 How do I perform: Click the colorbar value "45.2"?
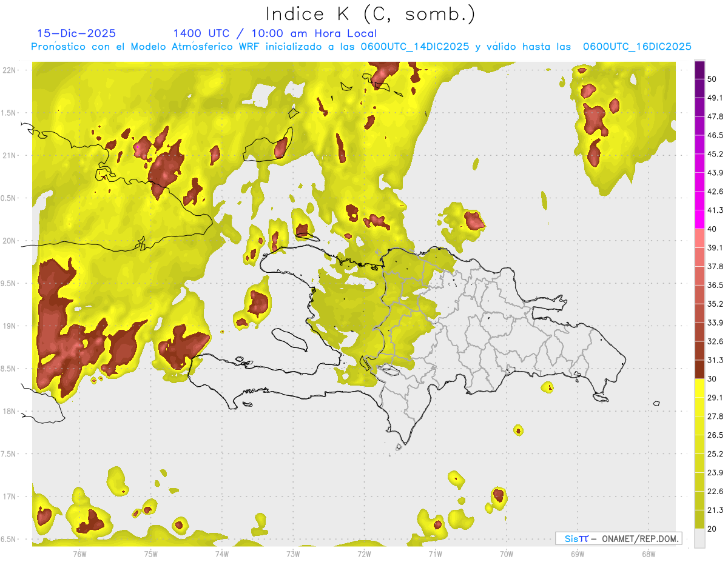(x=716, y=154)
